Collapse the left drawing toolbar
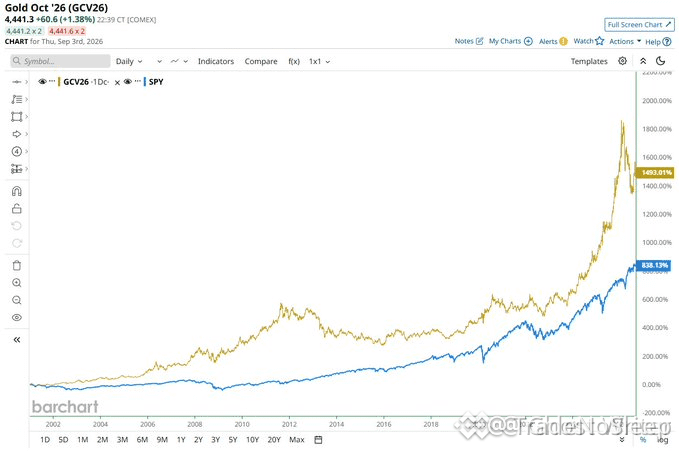 pos(16,340)
